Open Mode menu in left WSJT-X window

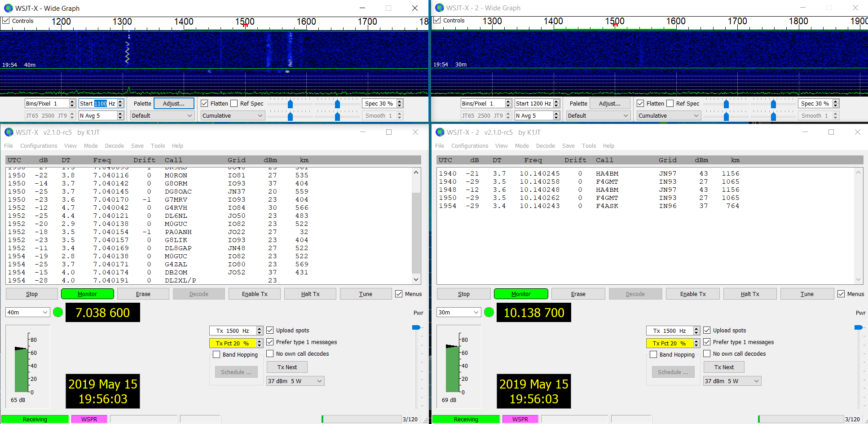click(x=91, y=146)
